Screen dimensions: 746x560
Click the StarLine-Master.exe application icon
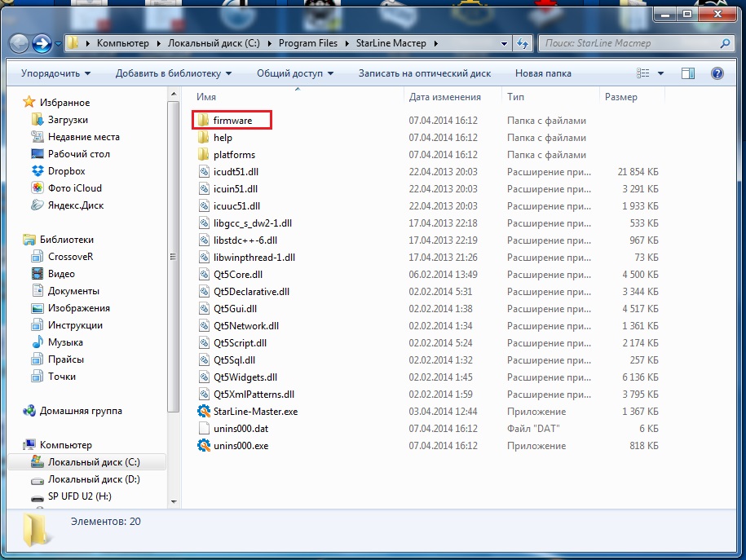204,412
